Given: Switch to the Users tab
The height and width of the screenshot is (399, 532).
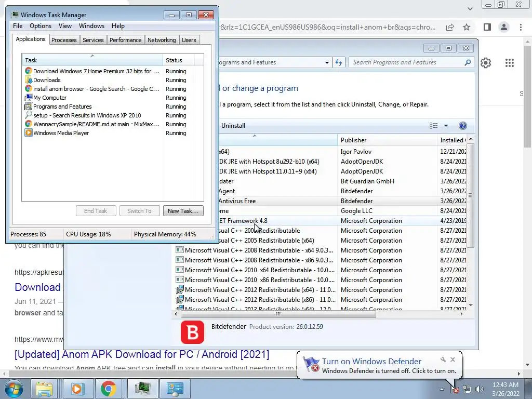Looking at the screenshot, I should pyautogui.click(x=189, y=40).
